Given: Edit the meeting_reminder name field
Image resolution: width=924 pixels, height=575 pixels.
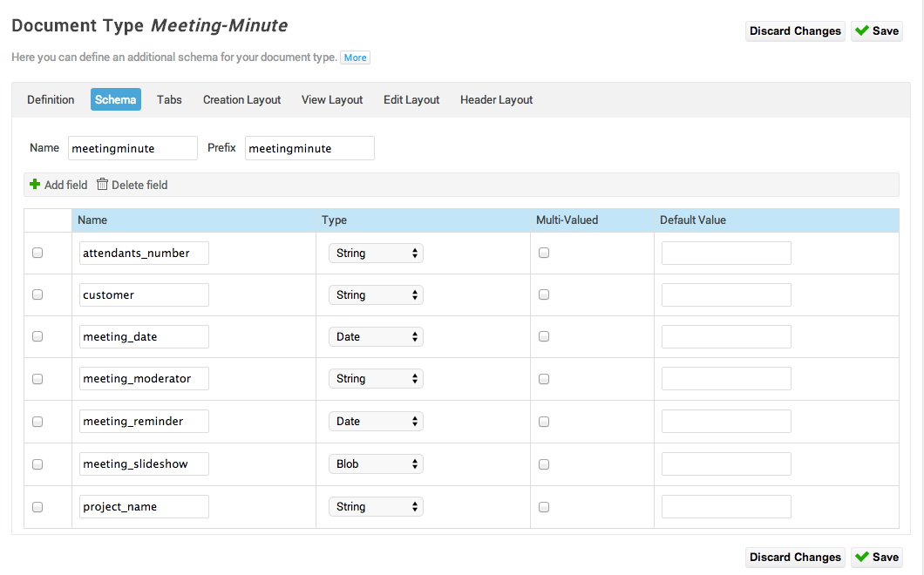Looking at the screenshot, I should click(144, 422).
